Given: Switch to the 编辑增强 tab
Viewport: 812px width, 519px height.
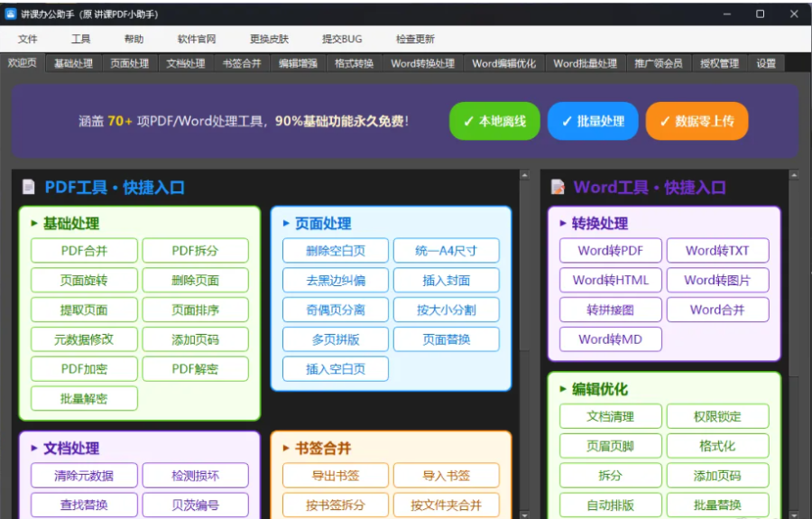Looking at the screenshot, I should point(298,63).
